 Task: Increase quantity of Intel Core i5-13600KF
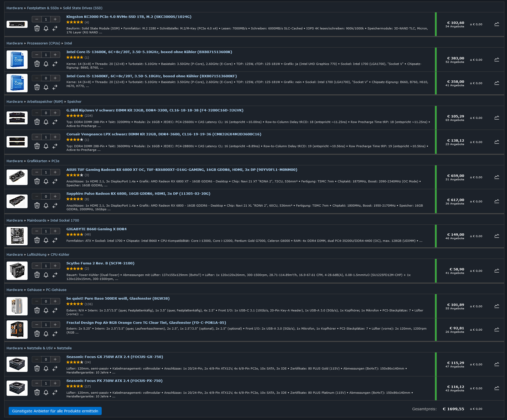(55, 78)
